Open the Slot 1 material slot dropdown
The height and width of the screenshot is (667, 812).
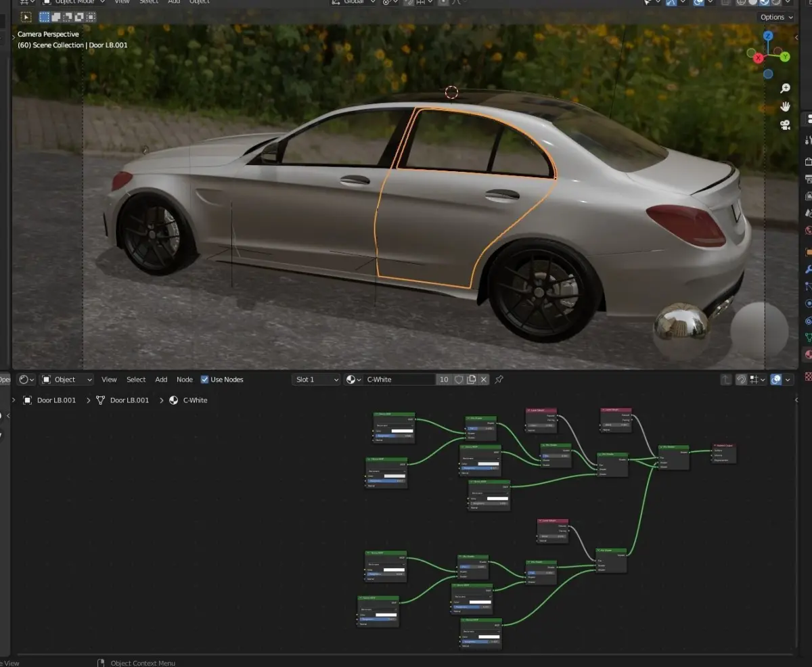coord(316,379)
